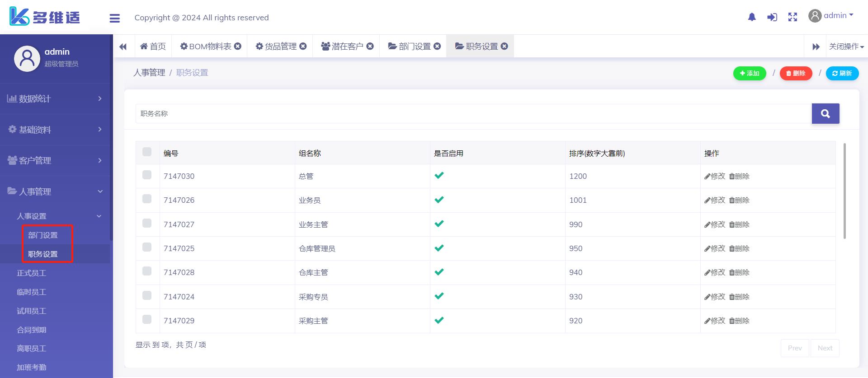Open 部门设置 in the sidebar

(x=43, y=235)
